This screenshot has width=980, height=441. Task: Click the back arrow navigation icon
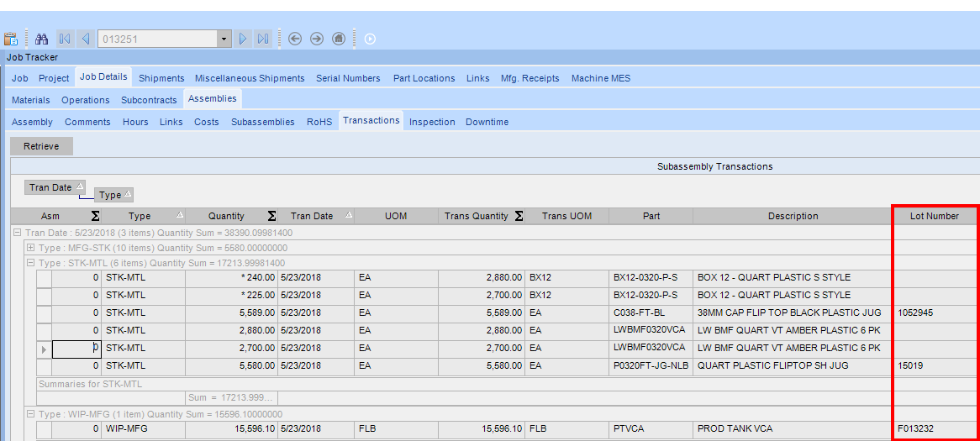(295, 39)
